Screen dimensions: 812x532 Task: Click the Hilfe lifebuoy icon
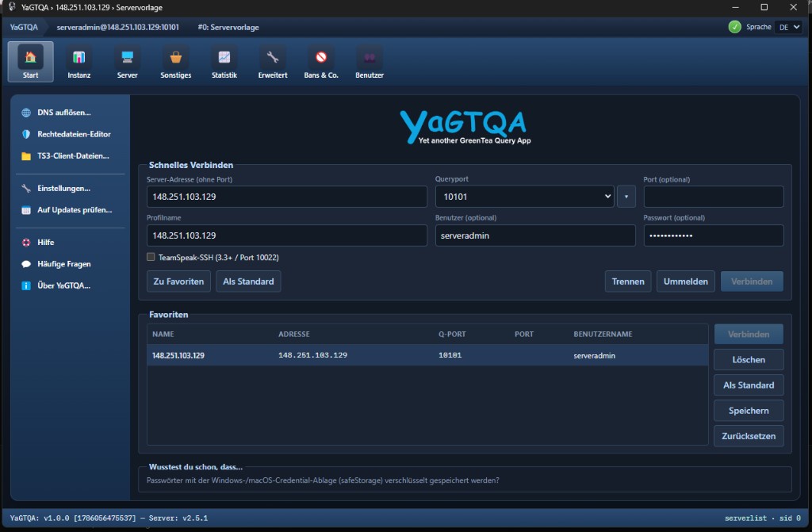pos(26,243)
